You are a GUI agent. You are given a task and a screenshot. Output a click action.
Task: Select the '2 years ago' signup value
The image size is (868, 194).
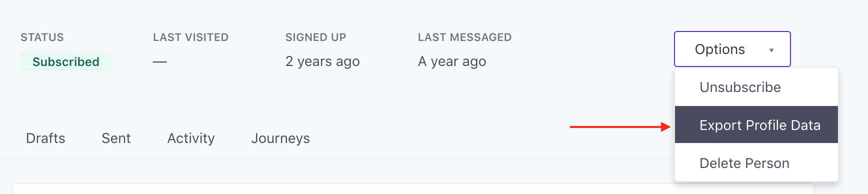click(x=322, y=61)
